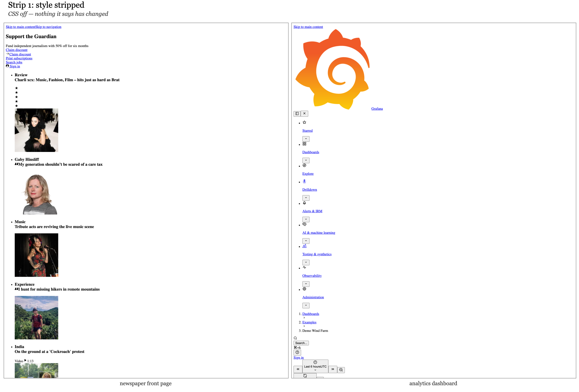Move the time range forwards with the » button
Viewport: 579px width, 392px height.
point(333,369)
